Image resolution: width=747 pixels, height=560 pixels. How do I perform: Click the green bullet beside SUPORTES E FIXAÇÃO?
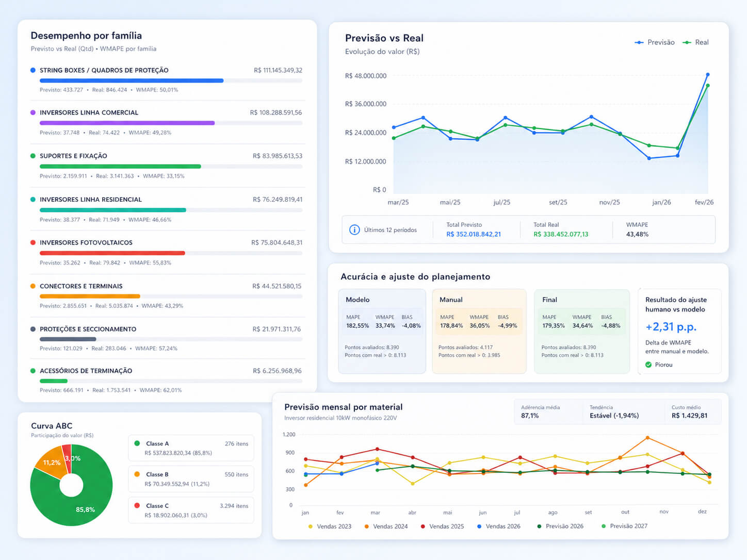pos(33,156)
